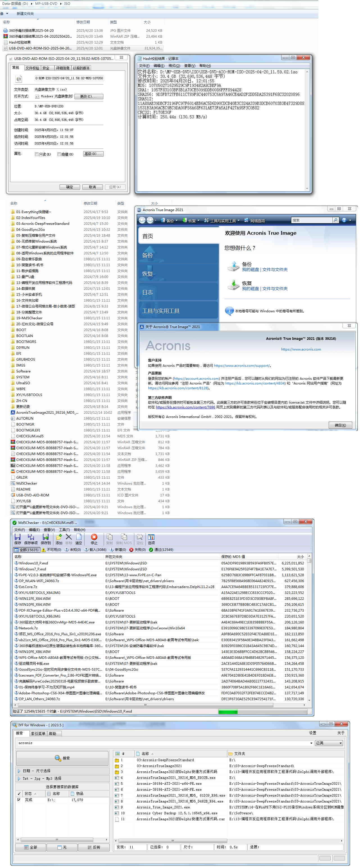Click Network Options (网络选项) in Acronis toolbar

(x=255, y=221)
